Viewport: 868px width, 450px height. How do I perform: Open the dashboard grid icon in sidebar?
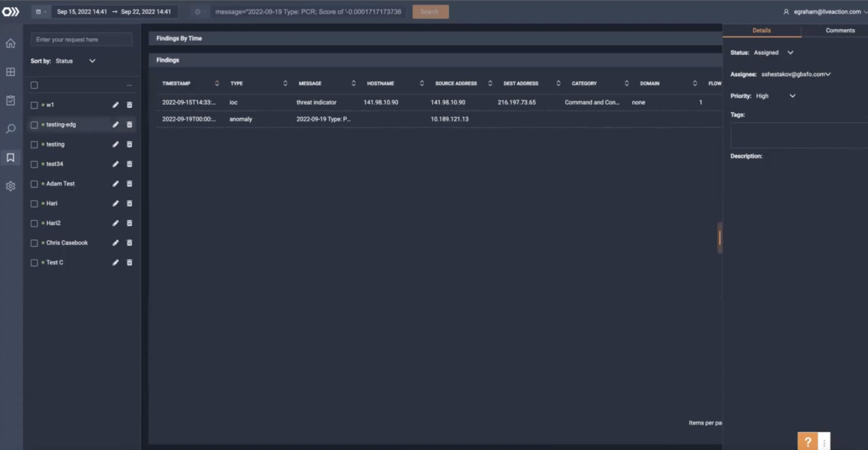[10, 72]
